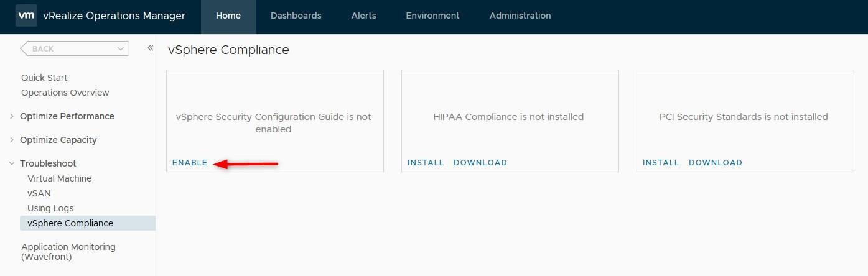868x276 pixels.
Task: Click 'vSphere Security Configuration Guide is not enabled' text
Action: [x=273, y=123]
